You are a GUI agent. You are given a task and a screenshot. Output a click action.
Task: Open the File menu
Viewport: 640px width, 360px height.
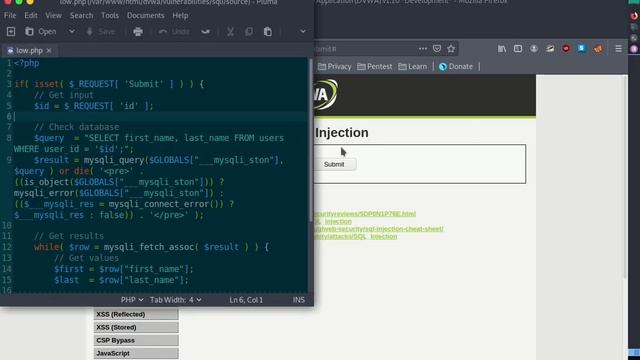(10, 15)
